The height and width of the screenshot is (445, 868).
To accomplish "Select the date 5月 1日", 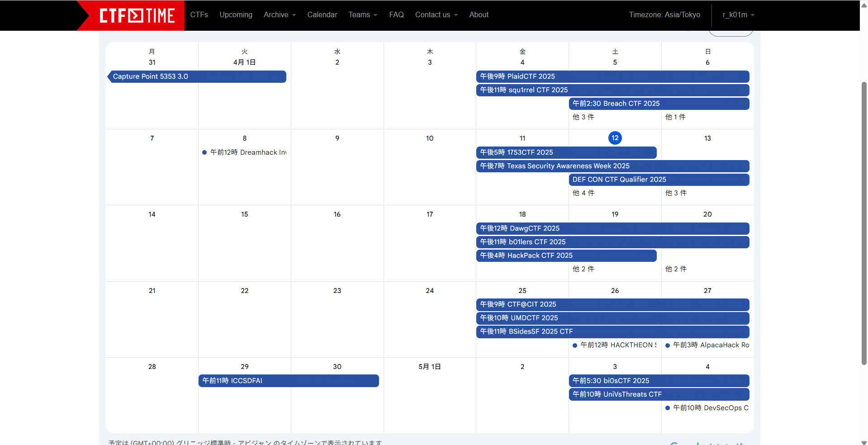I will [x=430, y=367].
